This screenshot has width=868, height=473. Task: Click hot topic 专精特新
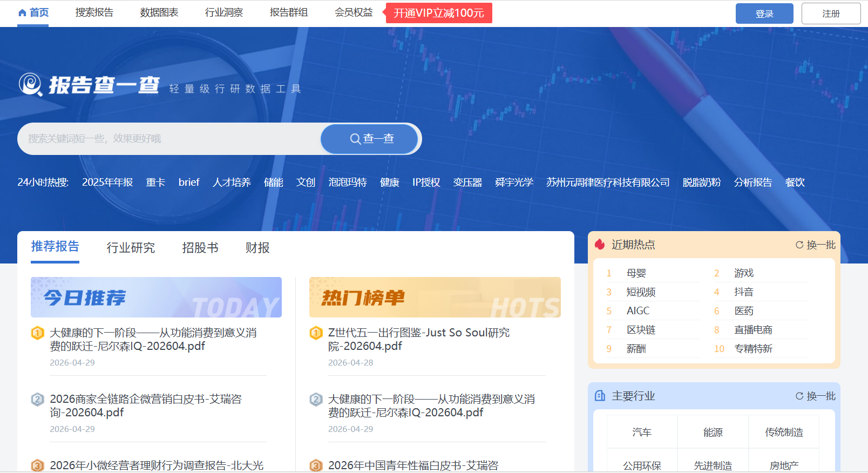pyautogui.click(x=753, y=349)
